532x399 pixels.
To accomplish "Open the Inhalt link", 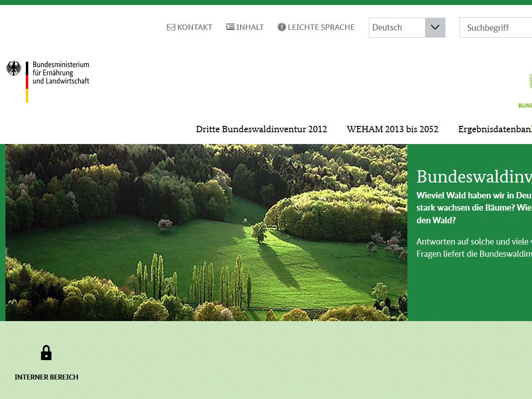I will [245, 27].
